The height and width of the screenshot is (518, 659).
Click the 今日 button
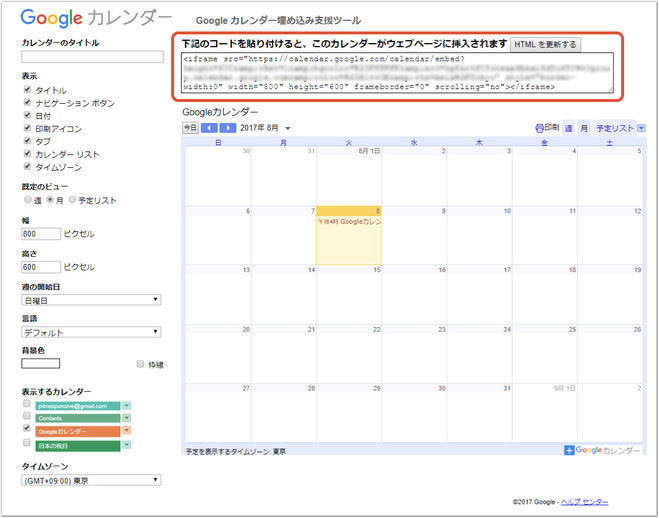click(190, 128)
